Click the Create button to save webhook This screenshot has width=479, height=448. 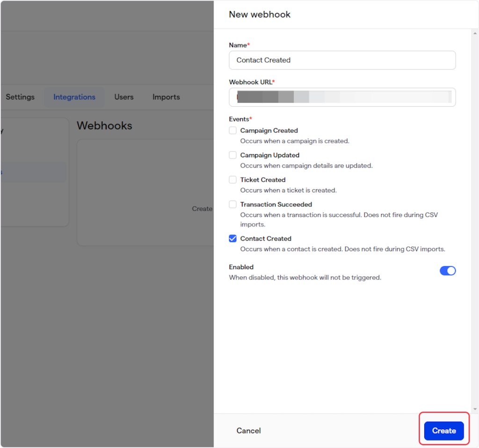(x=443, y=431)
